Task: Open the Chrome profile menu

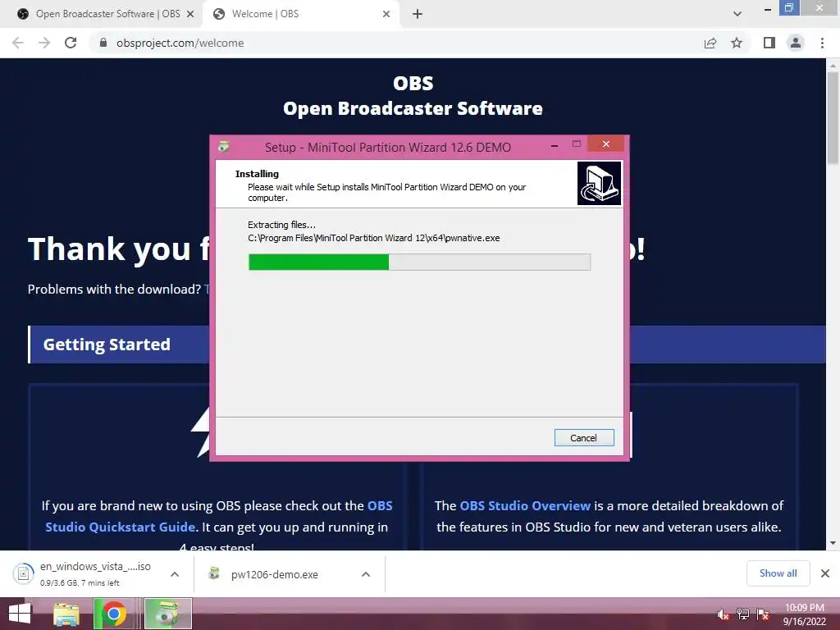Action: pyautogui.click(x=796, y=43)
